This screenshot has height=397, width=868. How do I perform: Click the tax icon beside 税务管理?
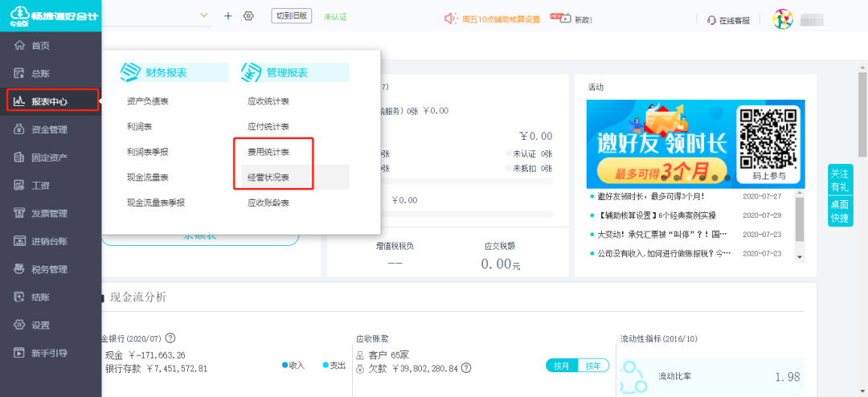[20, 269]
